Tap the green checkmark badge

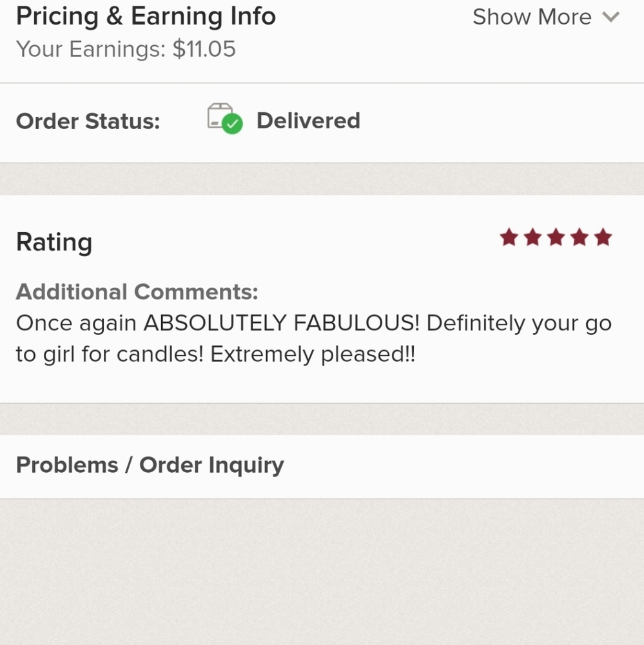[233, 124]
